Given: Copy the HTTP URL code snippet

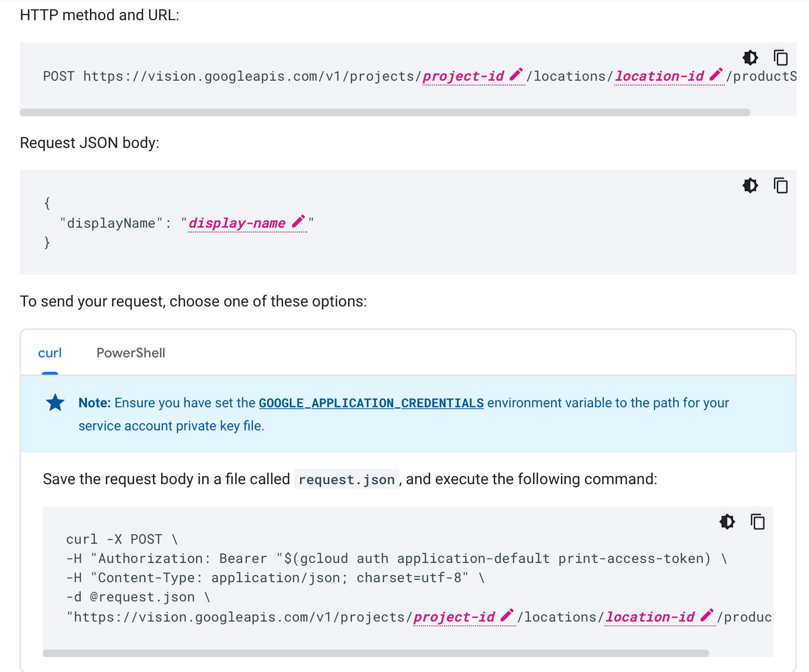Looking at the screenshot, I should (781, 58).
